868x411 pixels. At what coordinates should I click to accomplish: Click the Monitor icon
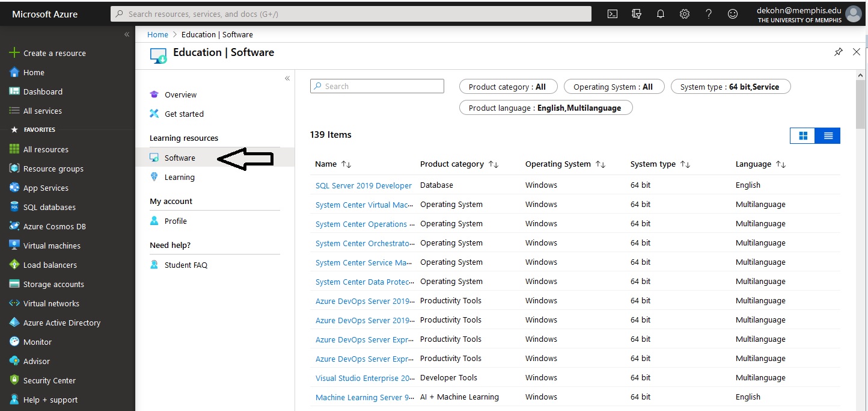pyautogui.click(x=14, y=342)
